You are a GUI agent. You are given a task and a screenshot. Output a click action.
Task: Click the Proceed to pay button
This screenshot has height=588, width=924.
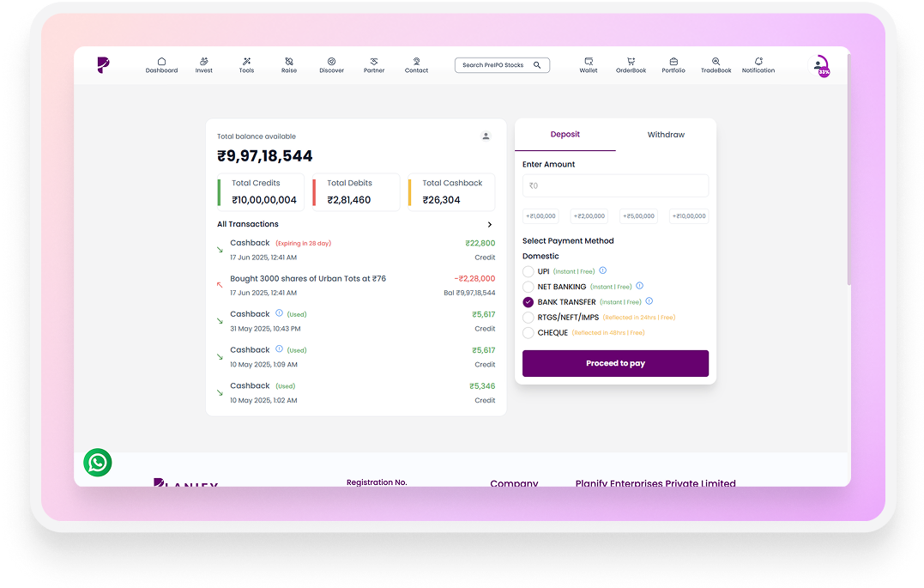(x=615, y=363)
